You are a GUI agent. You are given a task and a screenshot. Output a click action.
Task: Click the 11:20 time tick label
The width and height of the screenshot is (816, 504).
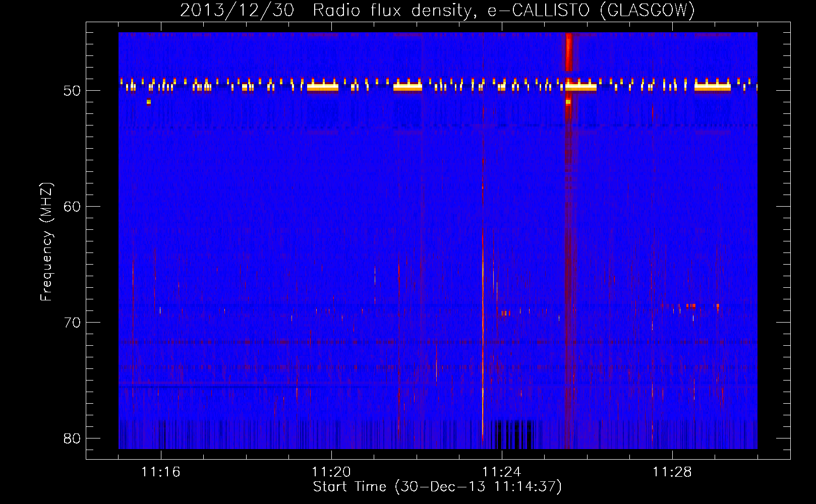coord(331,472)
